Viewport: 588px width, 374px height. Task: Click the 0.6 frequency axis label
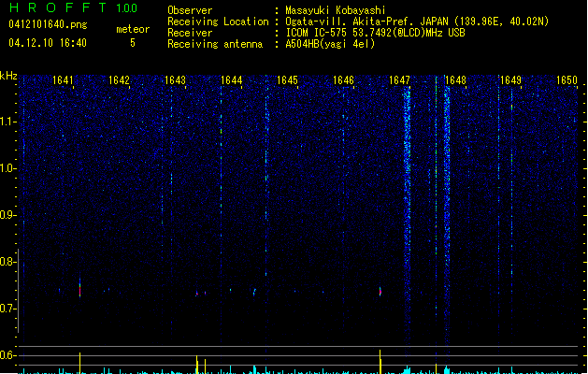tap(8, 355)
